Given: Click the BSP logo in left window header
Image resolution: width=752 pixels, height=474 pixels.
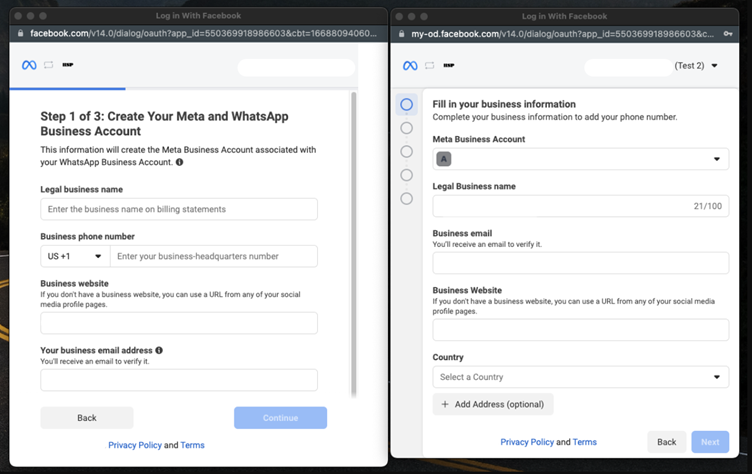Looking at the screenshot, I should tap(68, 65).
